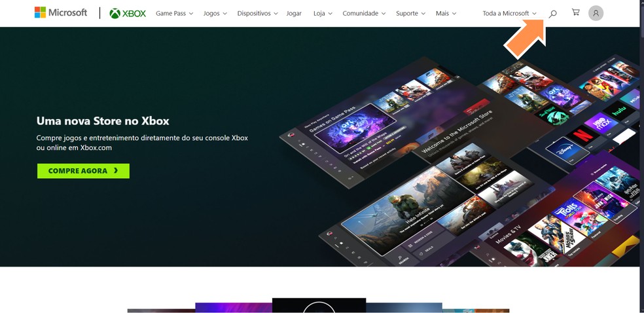The image size is (644, 313).
Task: Open the Xbox home logo
Action: [128, 14]
